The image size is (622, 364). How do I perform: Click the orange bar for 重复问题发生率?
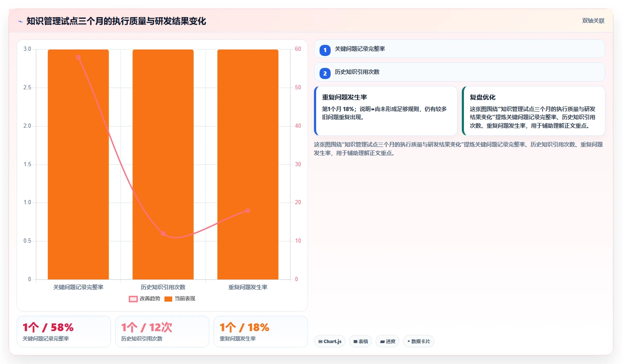(248, 164)
